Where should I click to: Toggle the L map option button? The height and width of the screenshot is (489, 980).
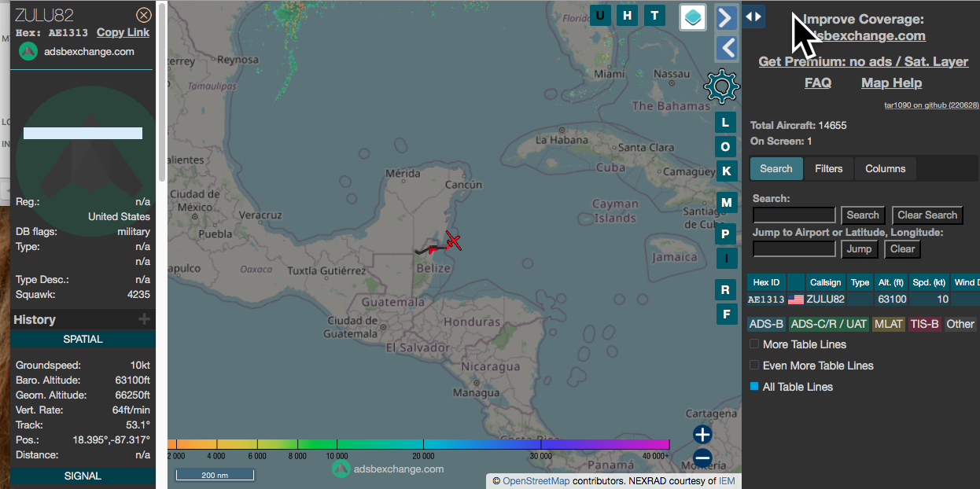pos(726,122)
